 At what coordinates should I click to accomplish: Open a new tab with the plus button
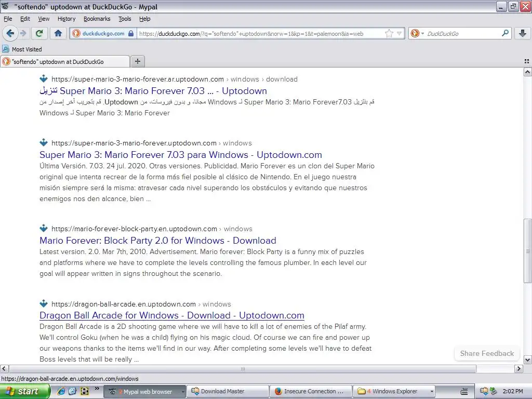tap(137, 61)
